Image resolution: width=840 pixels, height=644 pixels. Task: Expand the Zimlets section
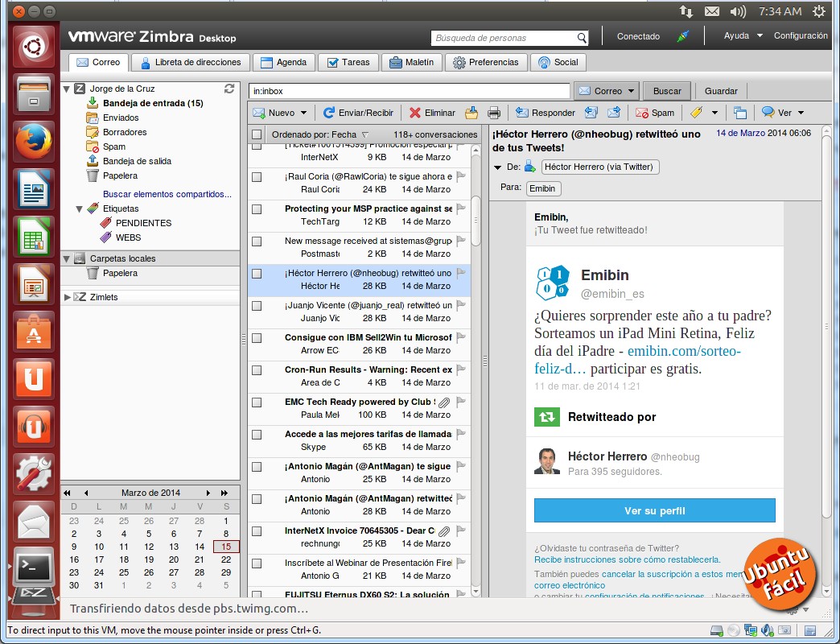pyautogui.click(x=68, y=297)
